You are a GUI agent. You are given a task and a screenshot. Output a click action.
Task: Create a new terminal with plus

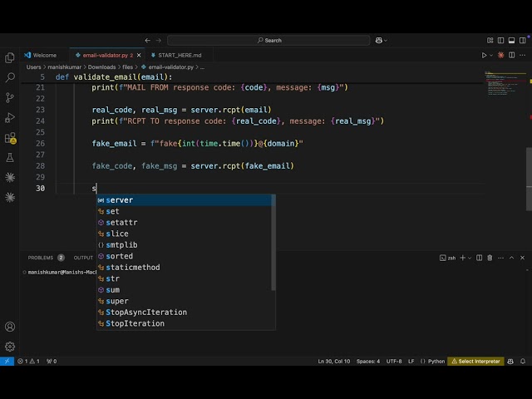point(463,258)
